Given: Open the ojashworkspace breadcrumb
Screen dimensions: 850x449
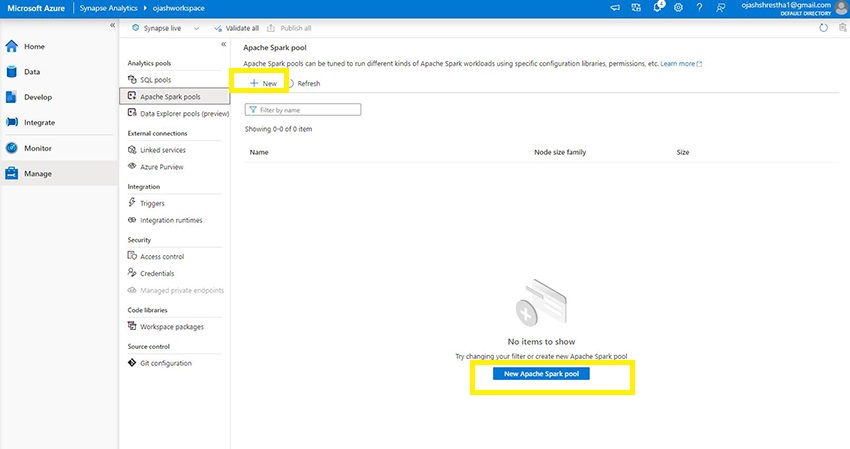Looking at the screenshot, I should coord(178,8).
